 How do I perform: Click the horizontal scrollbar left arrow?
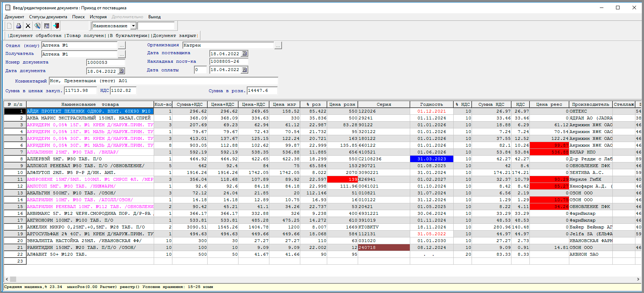coord(7,279)
